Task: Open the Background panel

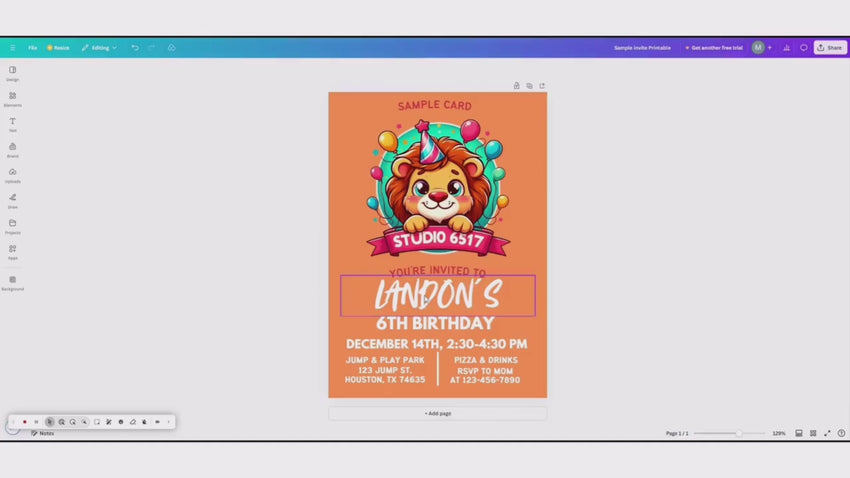Action: coord(12,282)
